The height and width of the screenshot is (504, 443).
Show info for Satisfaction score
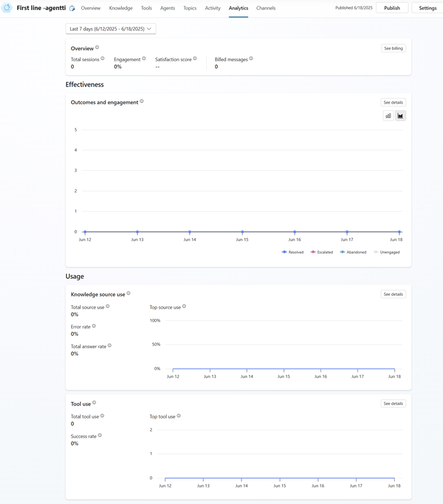point(195,59)
